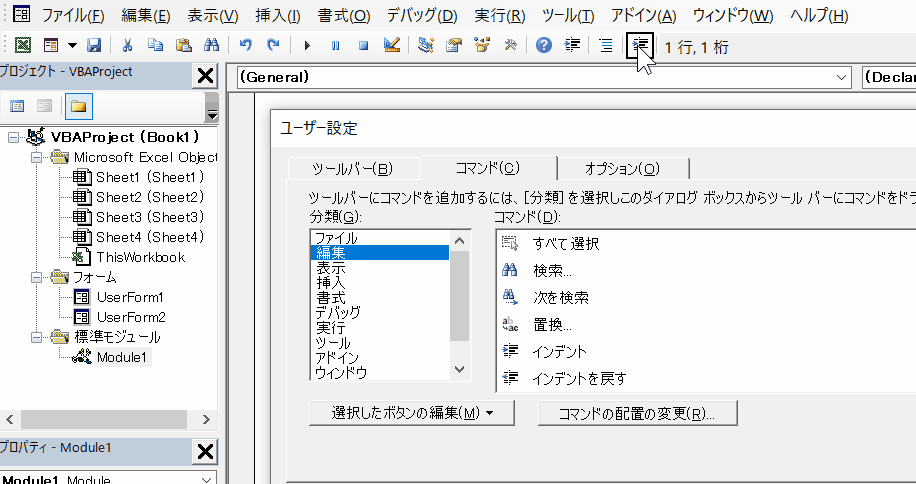The height and width of the screenshot is (484, 916).
Task: Undo the last action in toolbar
Action: [245, 45]
